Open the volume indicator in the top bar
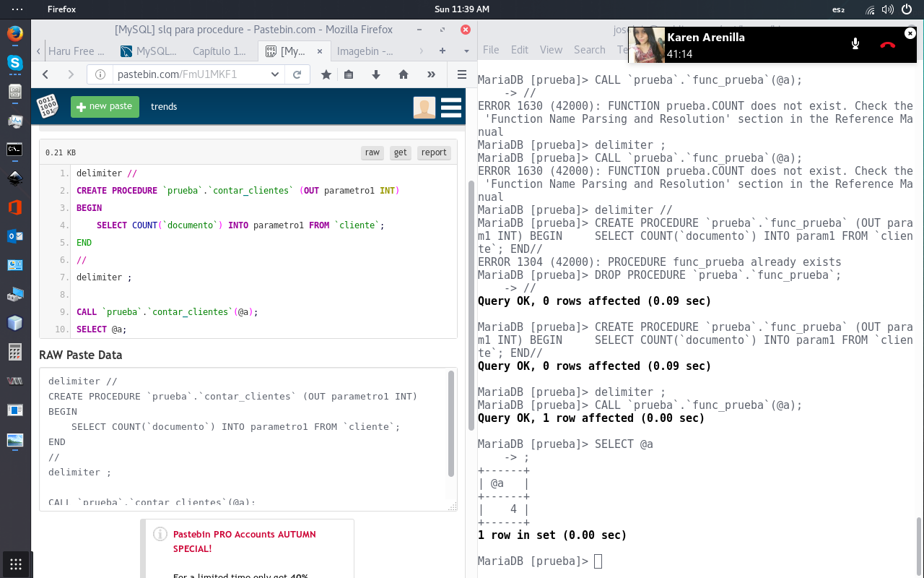Screen dimensions: 924x578 887,9
